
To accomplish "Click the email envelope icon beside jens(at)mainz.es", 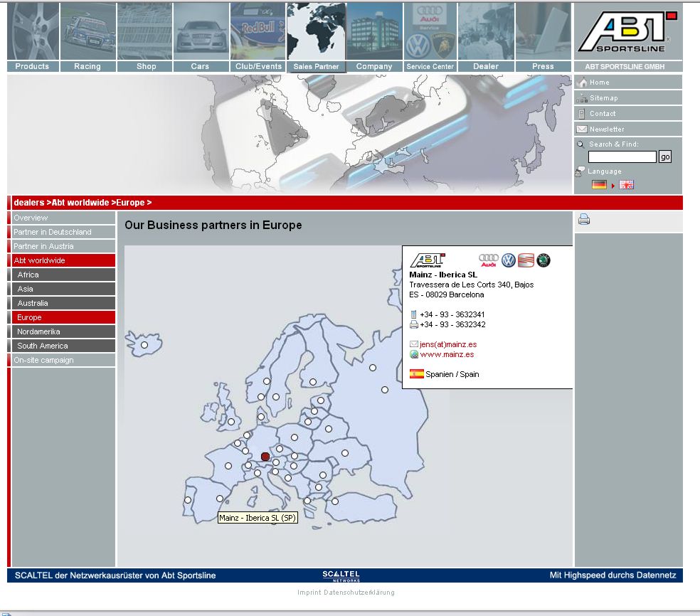I will [414, 344].
